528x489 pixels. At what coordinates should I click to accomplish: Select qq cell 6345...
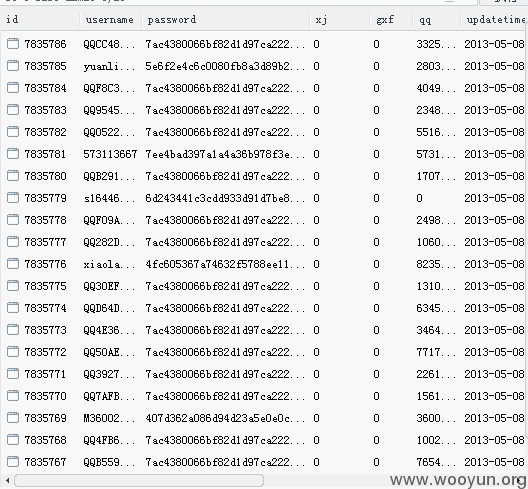point(436,308)
